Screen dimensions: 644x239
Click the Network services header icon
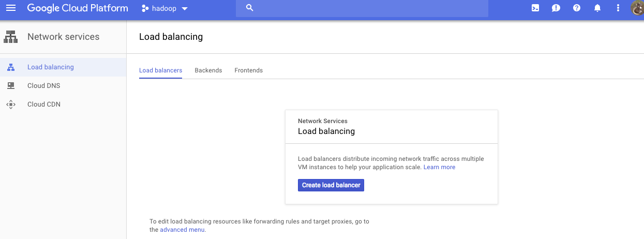point(11,37)
